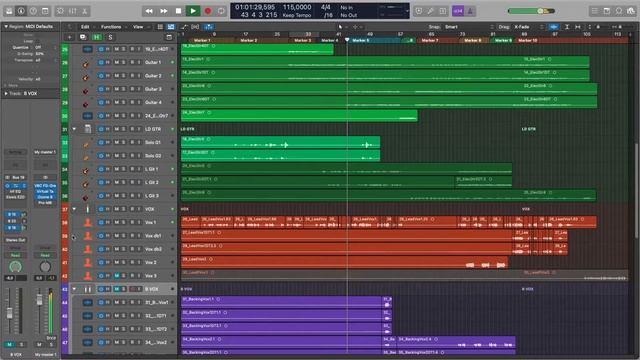The height and width of the screenshot is (360, 640).
Task: Expand the Track: B VOX inspector section
Action: coord(6,93)
